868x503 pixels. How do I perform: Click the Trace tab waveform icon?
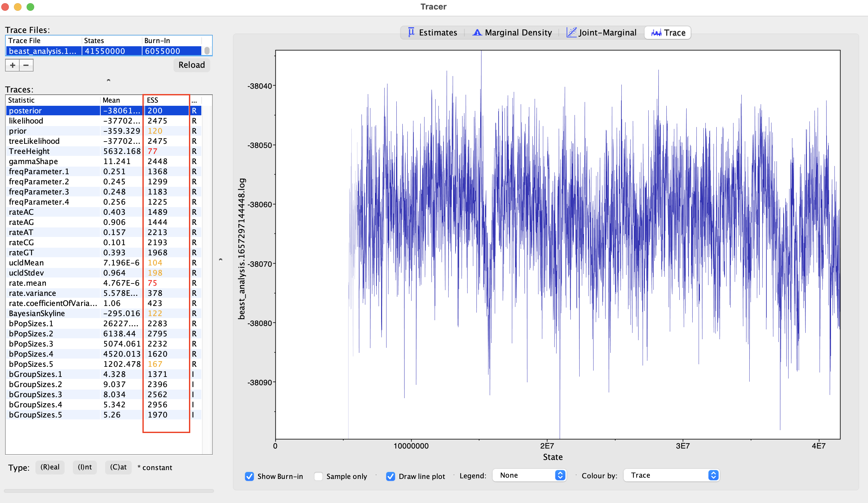coord(656,33)
